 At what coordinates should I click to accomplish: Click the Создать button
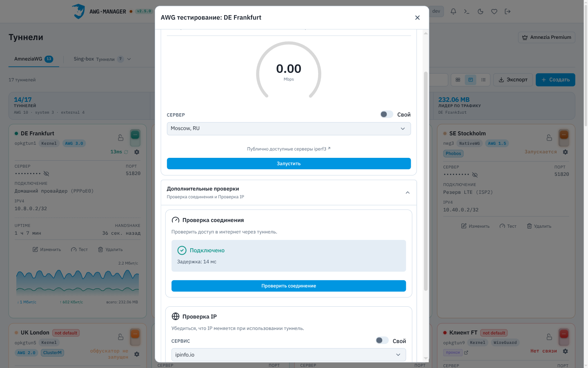coord(555,80)
